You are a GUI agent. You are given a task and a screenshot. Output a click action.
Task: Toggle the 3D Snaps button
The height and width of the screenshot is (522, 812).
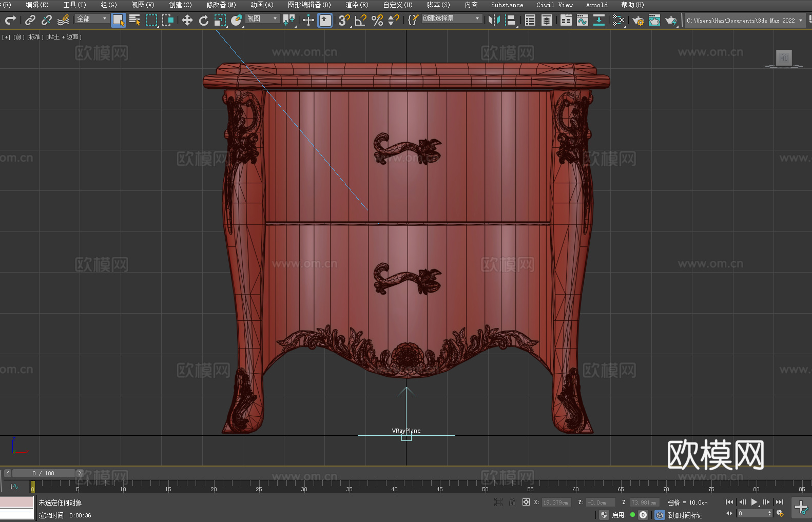[x=343, y=20]
